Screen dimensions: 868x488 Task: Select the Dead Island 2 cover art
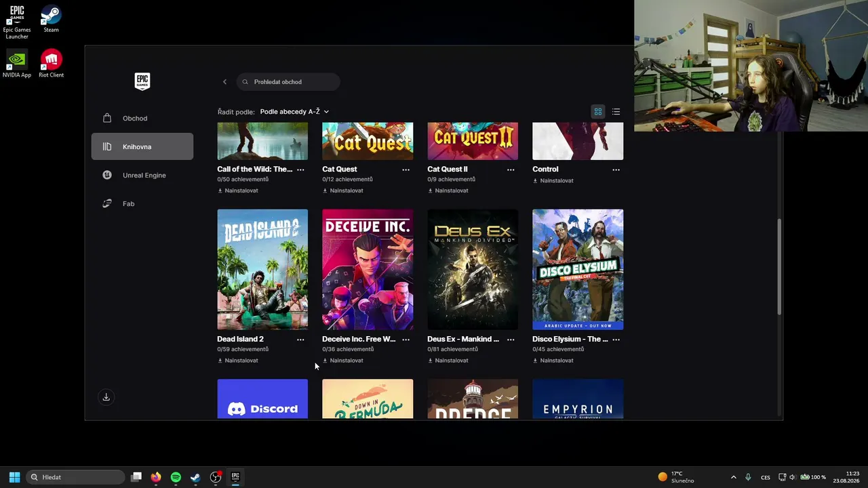click(262, 269)
